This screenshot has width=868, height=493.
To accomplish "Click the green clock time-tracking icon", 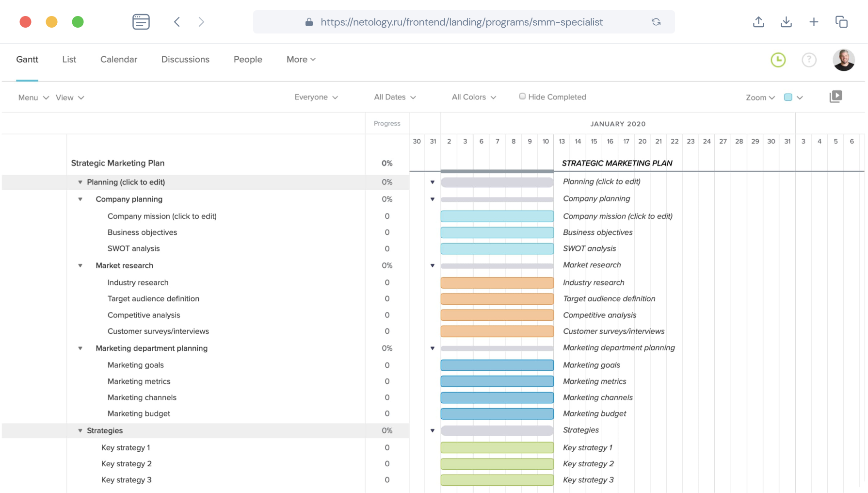I will (x=778, y=60).
